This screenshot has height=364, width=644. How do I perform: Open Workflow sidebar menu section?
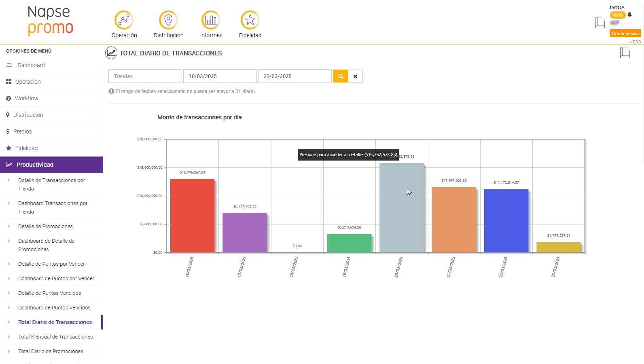click(51, 98)
